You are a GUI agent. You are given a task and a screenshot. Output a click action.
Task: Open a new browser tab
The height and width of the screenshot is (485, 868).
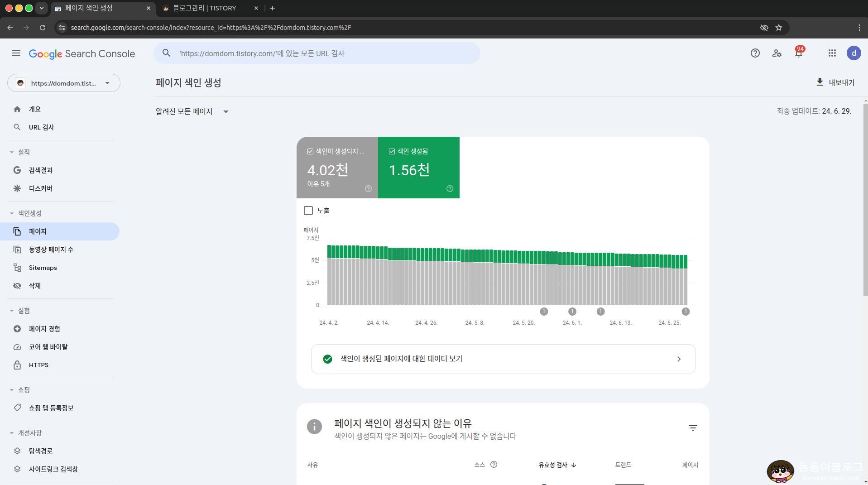coord(272,8)
